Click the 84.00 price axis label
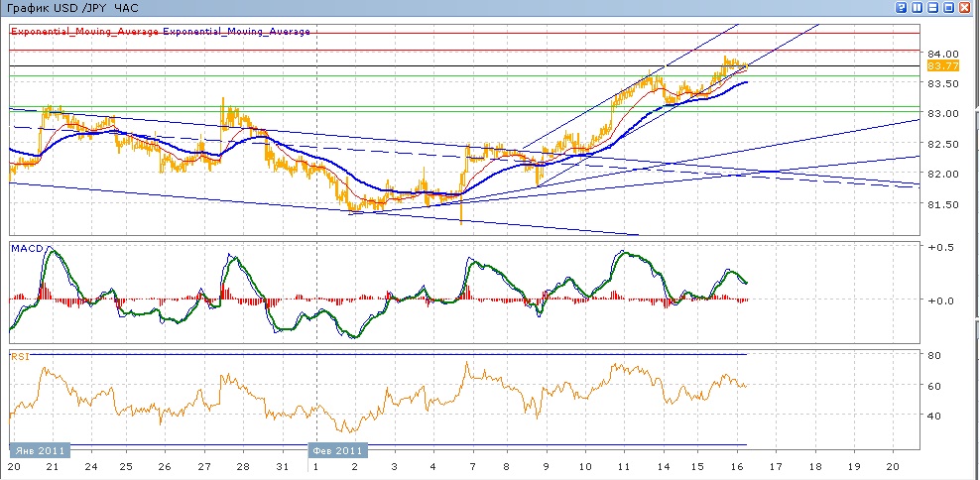This screenshot has height=480, width=980. coord(941,54)
